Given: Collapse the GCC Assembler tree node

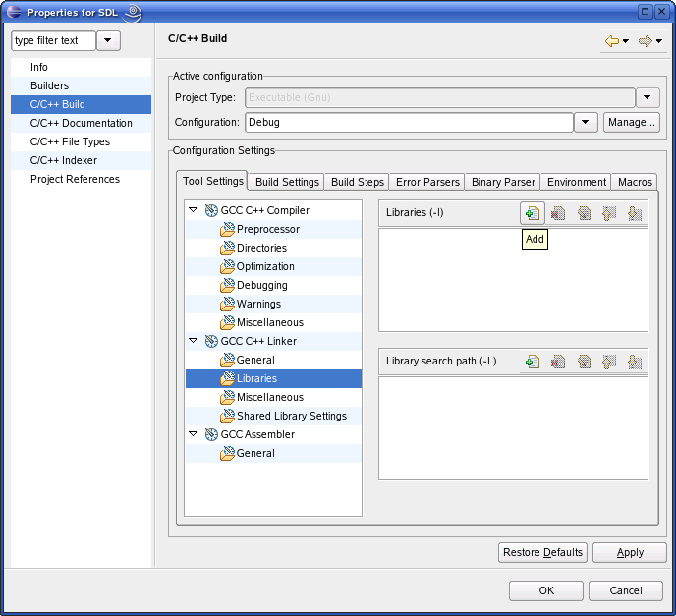Looking at the screenshot, I should click(194, 434).
